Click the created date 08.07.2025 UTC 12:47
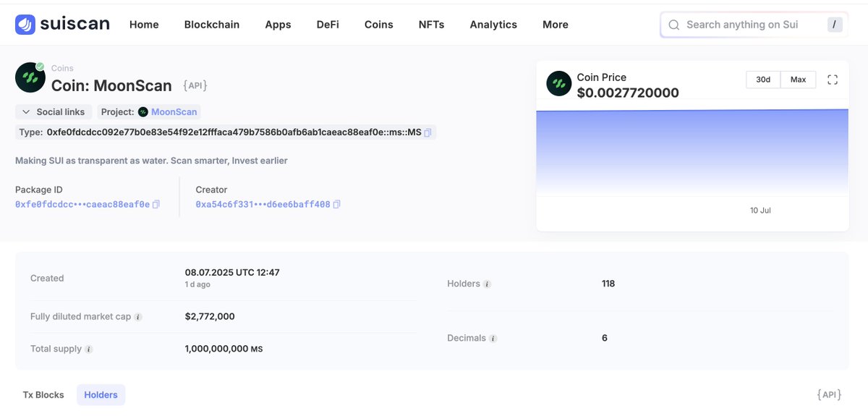 pyautogui.click(x=232, y=273)
